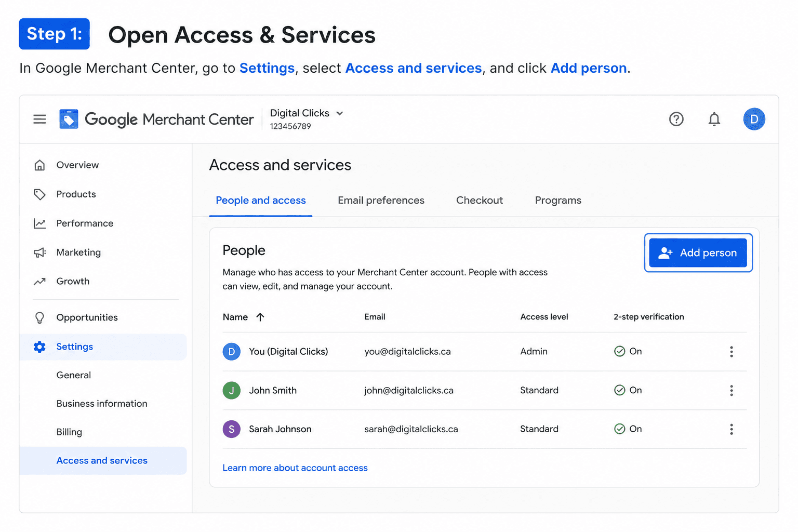798x532 pixels.
Task: Click the email you@digitalclicks.ca
Action: 407,352
